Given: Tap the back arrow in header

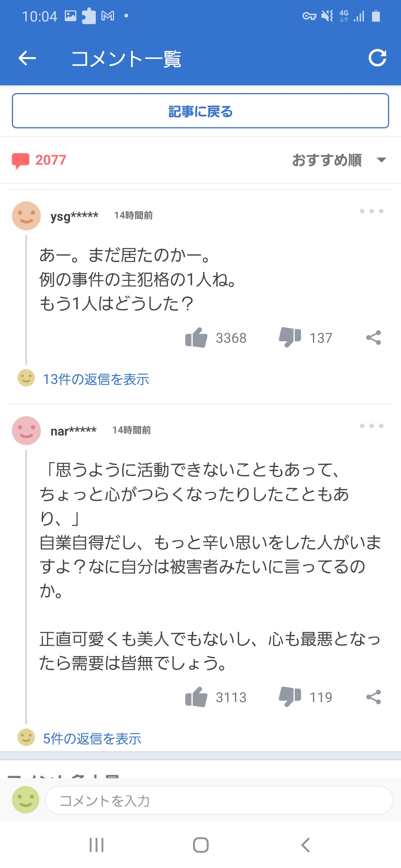Looking at the screenshot, I should (x=27, y=58).
